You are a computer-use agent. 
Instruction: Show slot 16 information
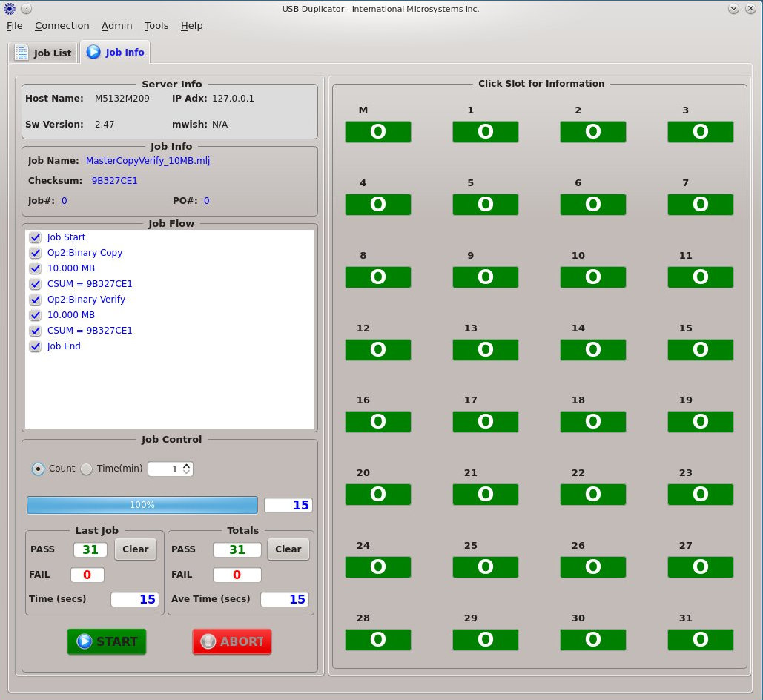click(x=377, y=422)
